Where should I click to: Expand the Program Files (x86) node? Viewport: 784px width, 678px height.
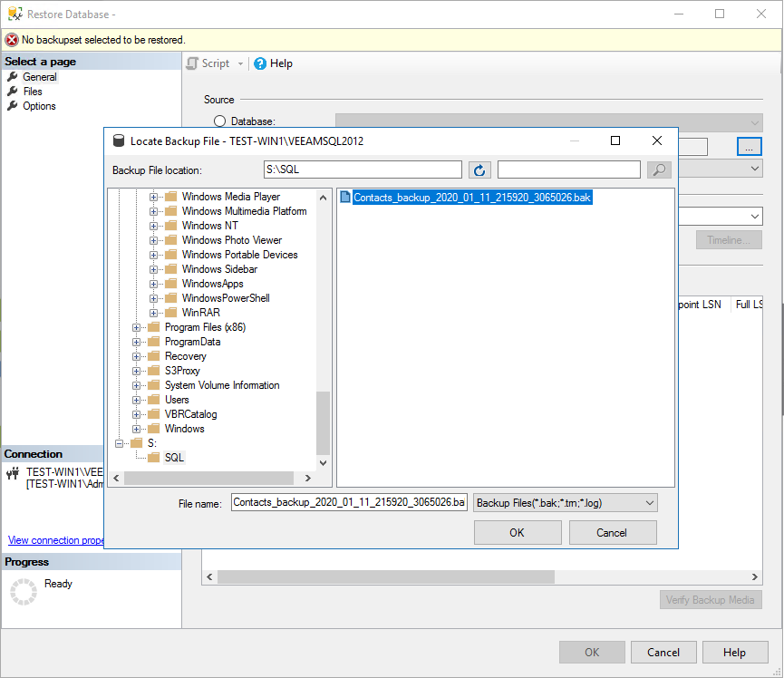coord(137,327)
